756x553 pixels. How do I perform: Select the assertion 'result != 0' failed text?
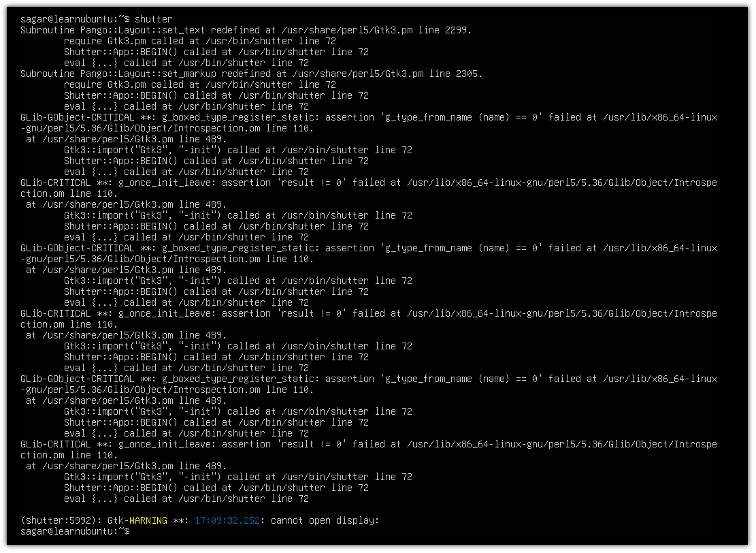coord(306,182)
